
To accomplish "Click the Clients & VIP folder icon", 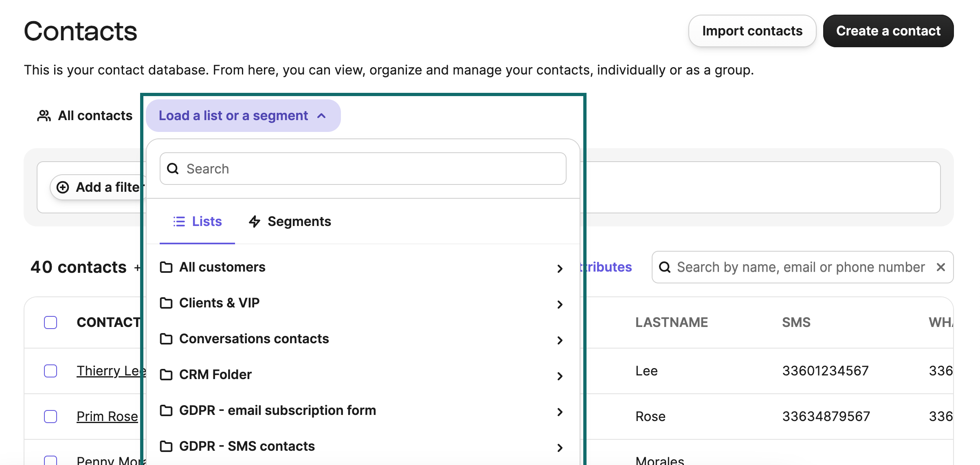I will pos(166,303).
